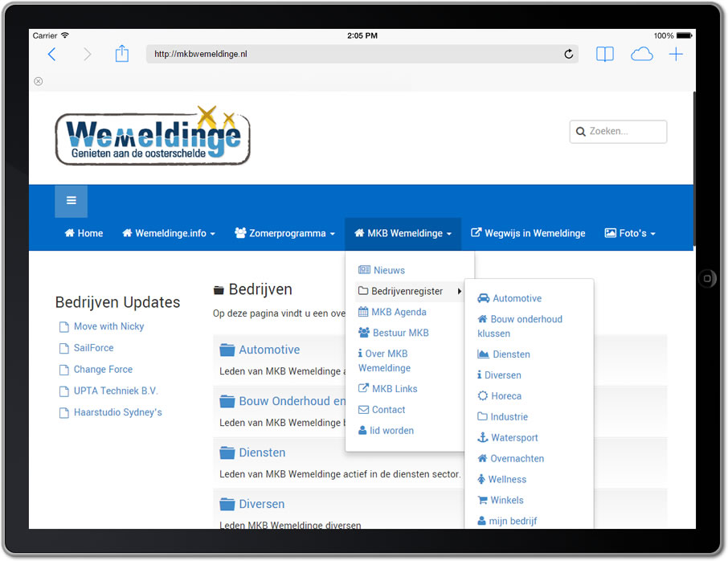Close the tab with small x icon
Viewport: 728px width, 561px height.
pos(38,81)
